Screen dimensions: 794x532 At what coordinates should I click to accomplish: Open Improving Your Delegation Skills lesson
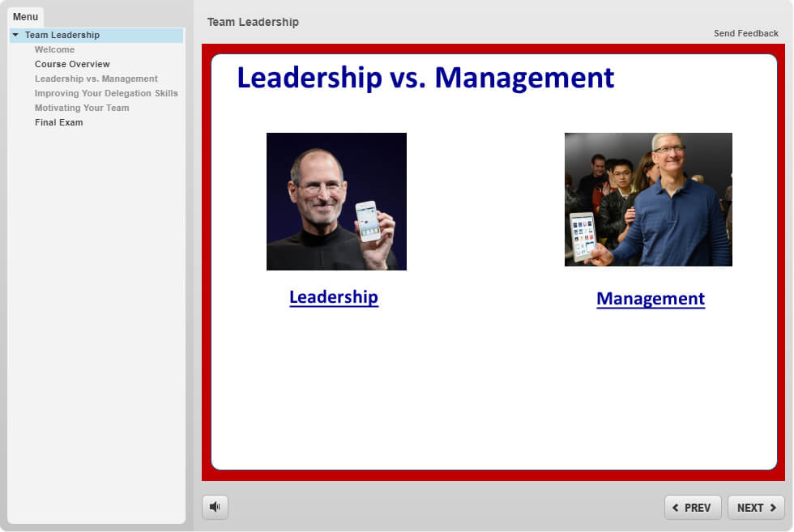point(106,93)
